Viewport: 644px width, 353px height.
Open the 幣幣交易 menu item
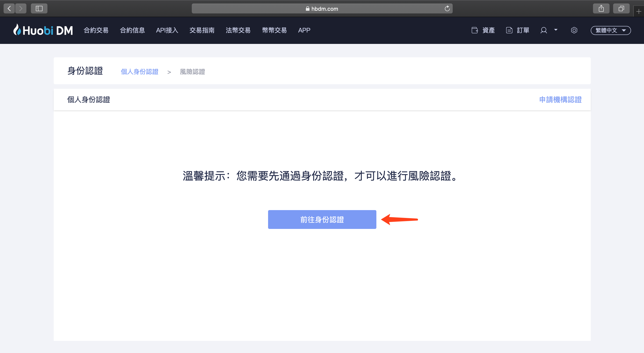pyautogui.click(x=274, y=30)
